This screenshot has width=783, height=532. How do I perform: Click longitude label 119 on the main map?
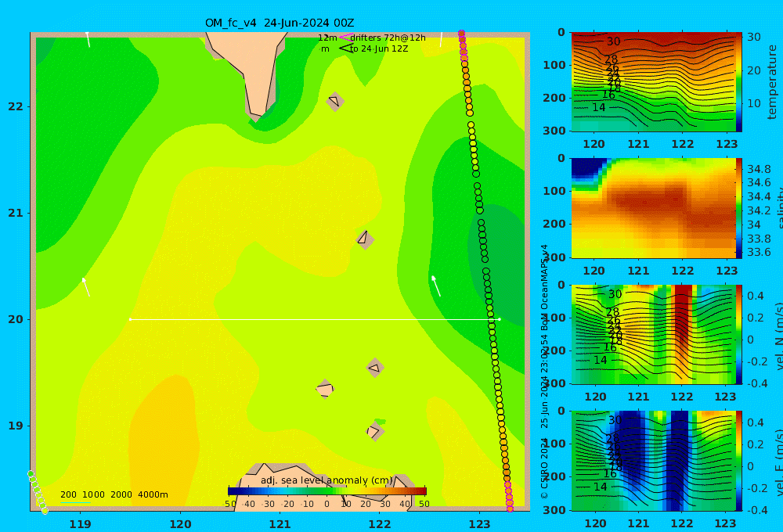81,524
